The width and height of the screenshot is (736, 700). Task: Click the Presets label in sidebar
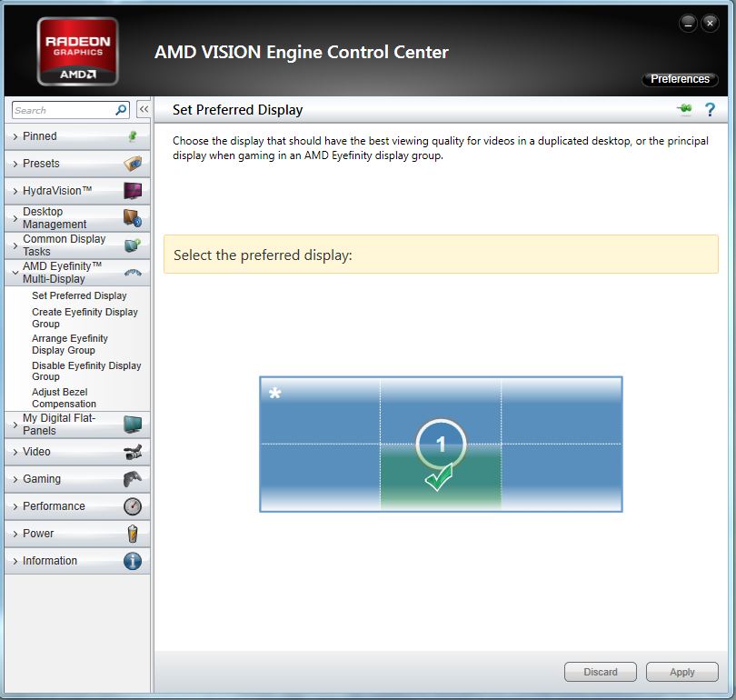41,164
